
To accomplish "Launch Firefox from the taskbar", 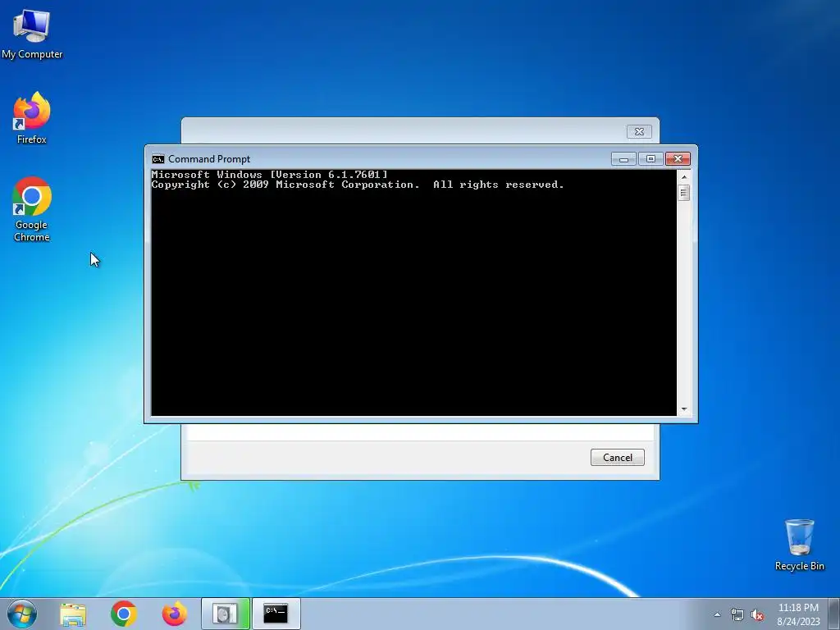I will tap(175, 614).
